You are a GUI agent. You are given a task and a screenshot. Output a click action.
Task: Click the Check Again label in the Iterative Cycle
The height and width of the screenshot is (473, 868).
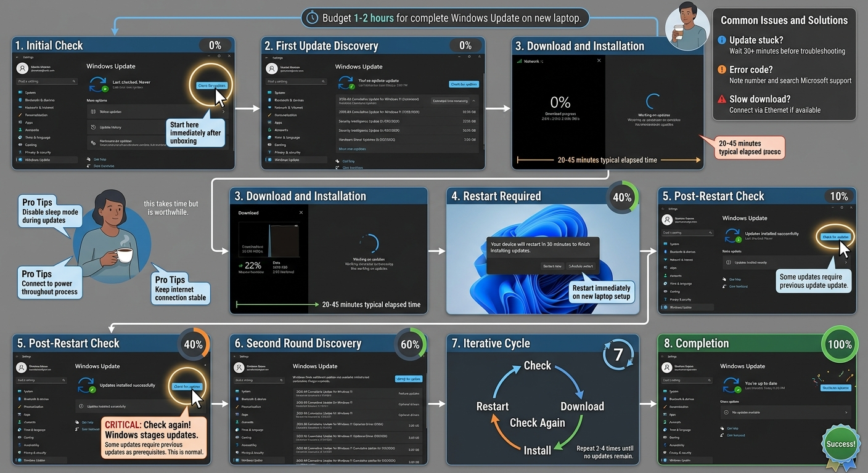538,422
